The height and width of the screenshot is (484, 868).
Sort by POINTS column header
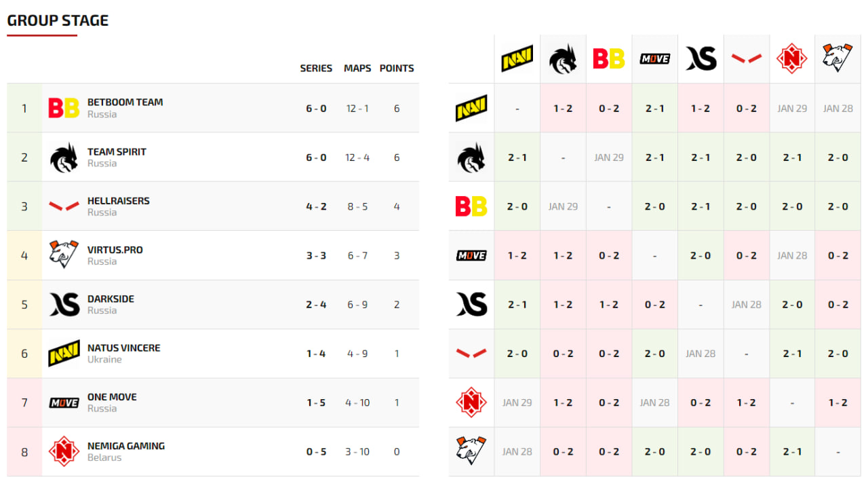pos(397,69)
